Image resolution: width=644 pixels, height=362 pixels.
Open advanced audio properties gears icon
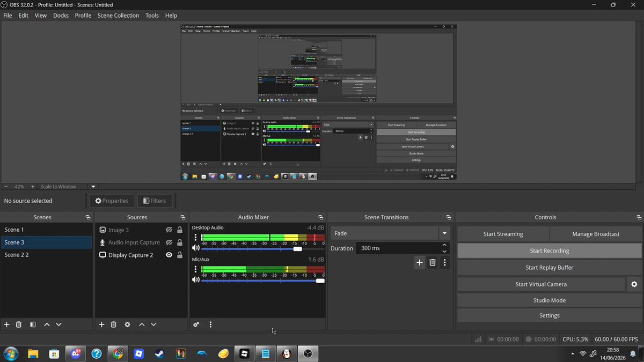[x=196, y=324]
